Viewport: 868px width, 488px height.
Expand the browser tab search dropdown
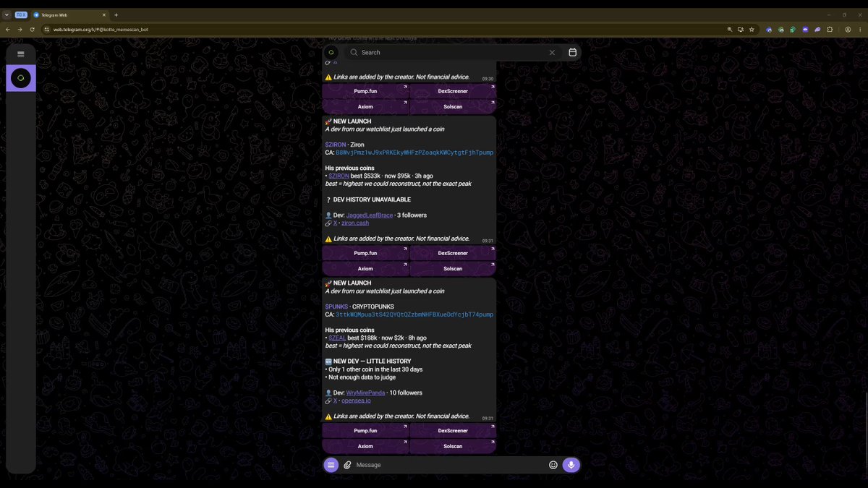click(7, 14)
